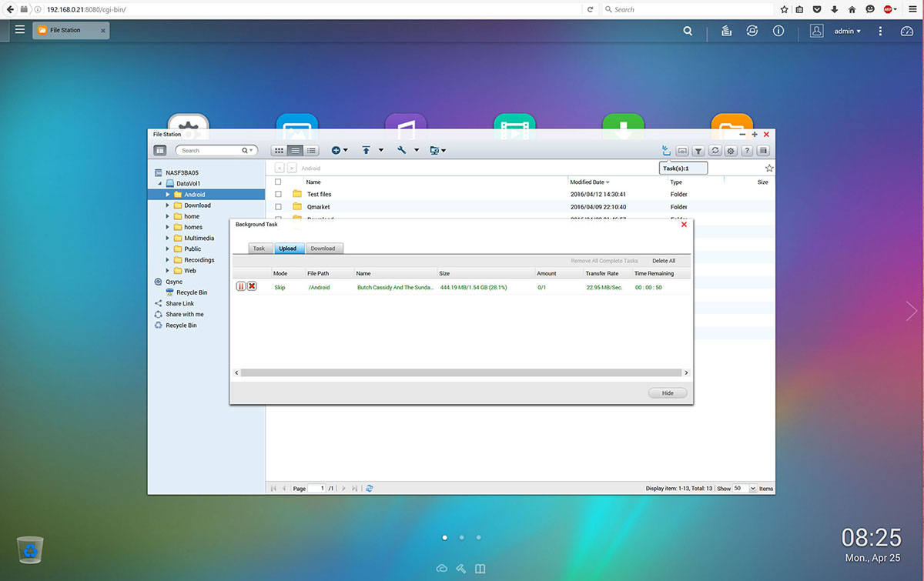Tick the Qmarket folder checkbox

pos(279,207)
